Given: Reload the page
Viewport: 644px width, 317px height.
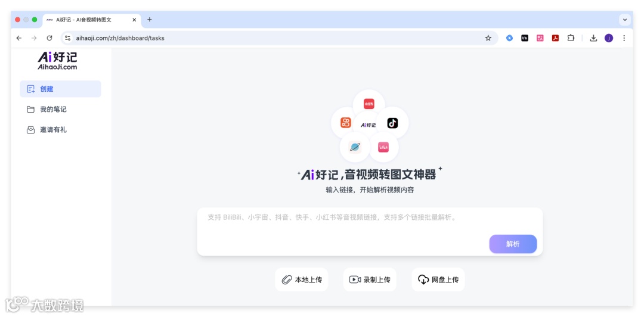Looking at the screenshot, I should point(49,38).
